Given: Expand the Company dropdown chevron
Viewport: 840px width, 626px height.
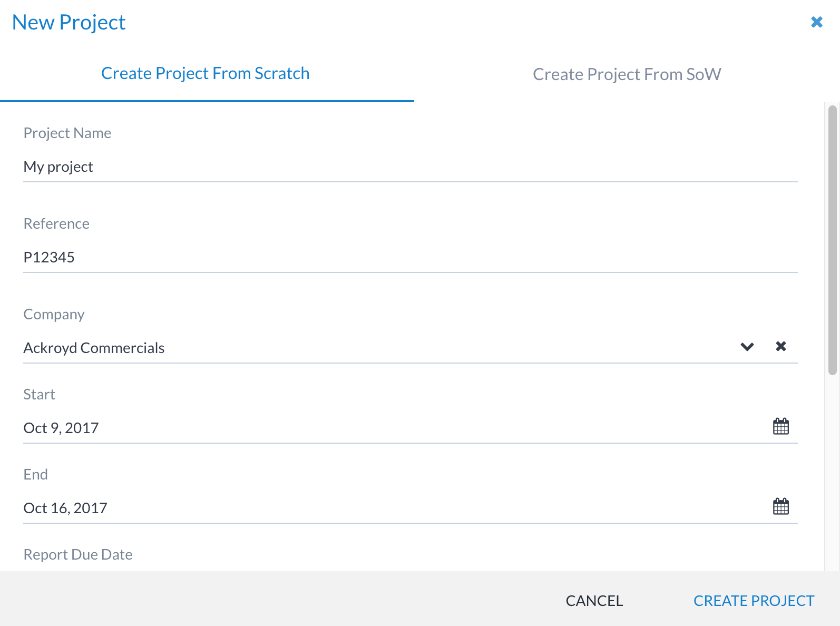Looking at the screenshot, I should (x=747, y=347).
